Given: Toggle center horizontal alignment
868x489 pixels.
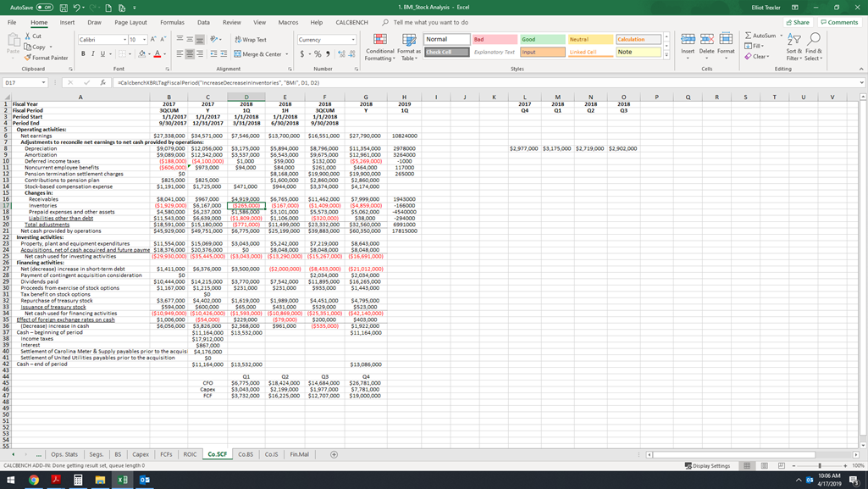Looking at the screenshot, I should coord(190,53).
